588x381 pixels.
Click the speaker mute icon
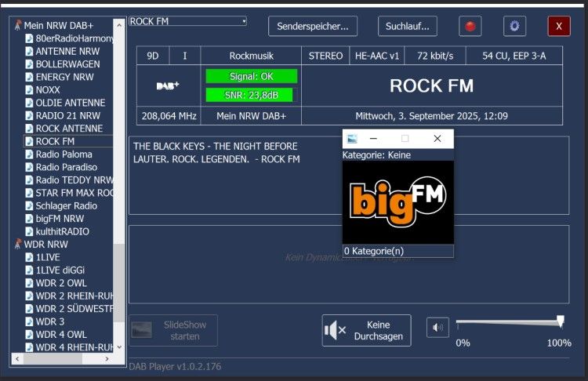tap(437, 328)
